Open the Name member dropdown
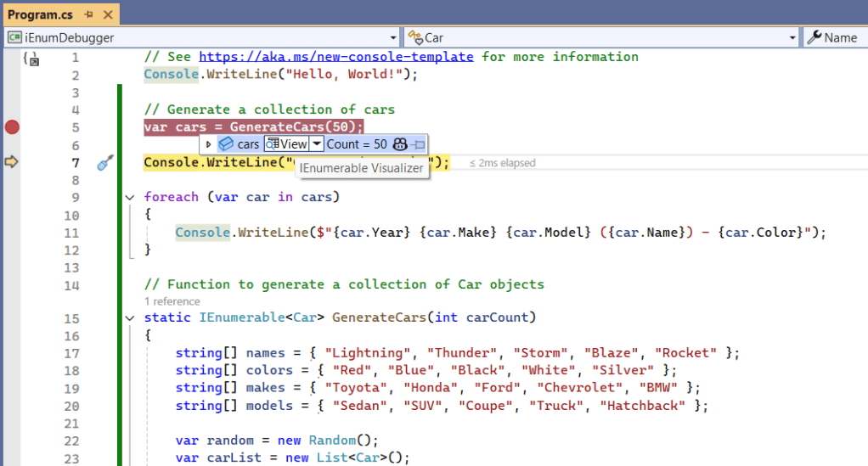 click(835, 37)
